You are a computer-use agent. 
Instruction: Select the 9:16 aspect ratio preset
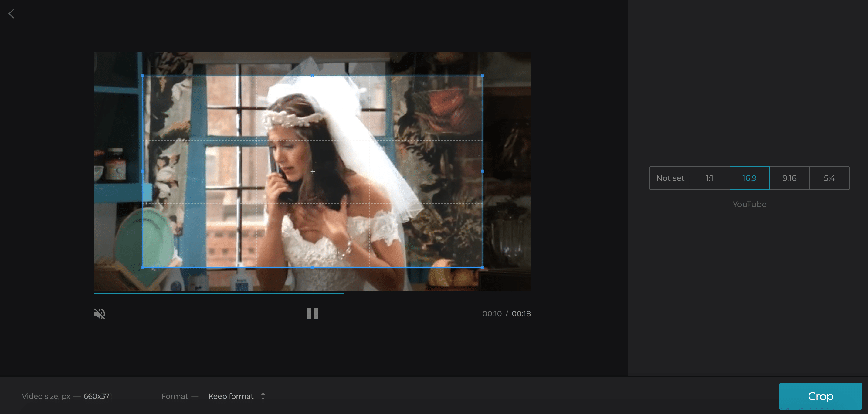tap(789, 178)
